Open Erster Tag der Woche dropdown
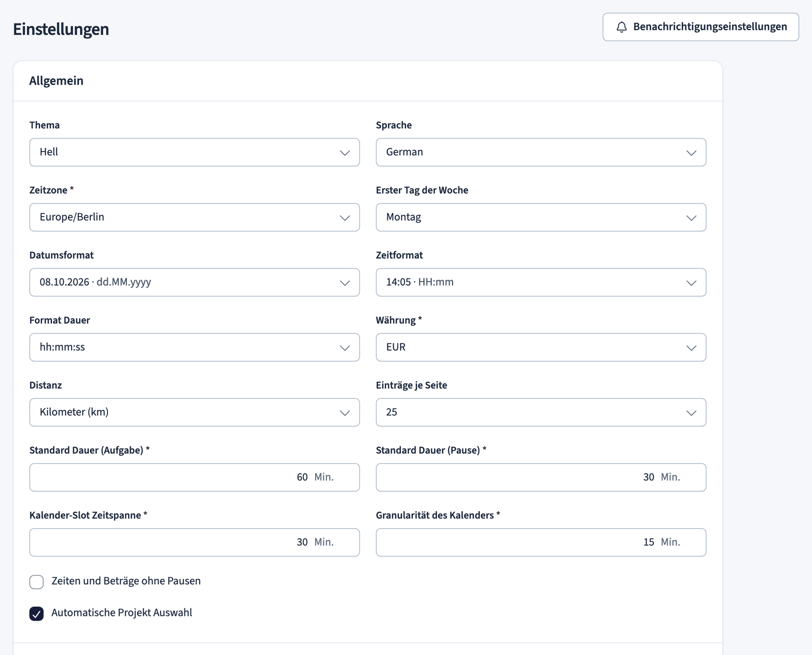The height and width of the screenshot is (655, 812). pos(541,217)
